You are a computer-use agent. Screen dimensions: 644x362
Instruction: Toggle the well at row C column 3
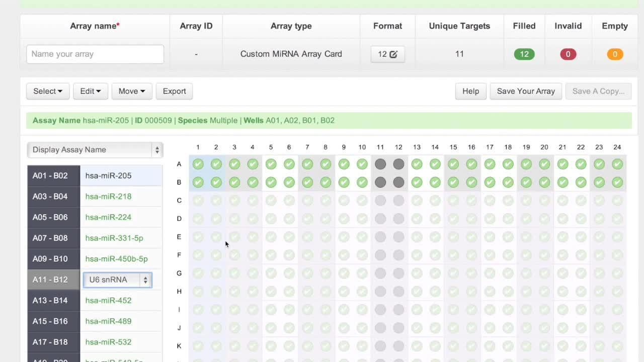pos(234,201)
